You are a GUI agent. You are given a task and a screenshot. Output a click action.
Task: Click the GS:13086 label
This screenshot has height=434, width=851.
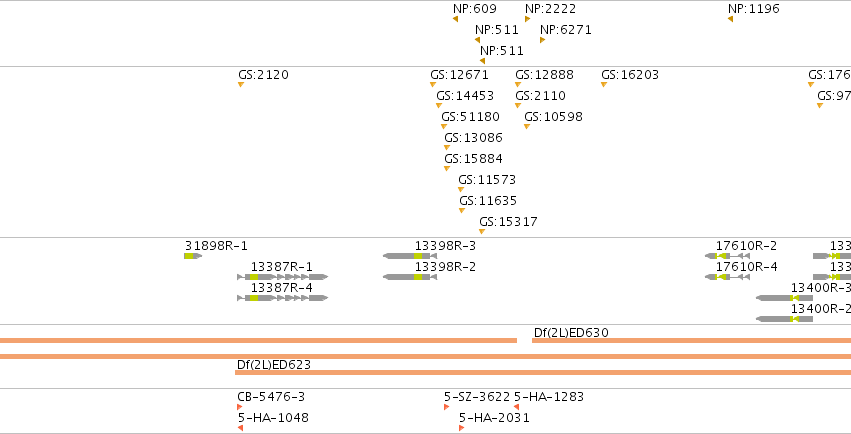click(x=473, y=138)
